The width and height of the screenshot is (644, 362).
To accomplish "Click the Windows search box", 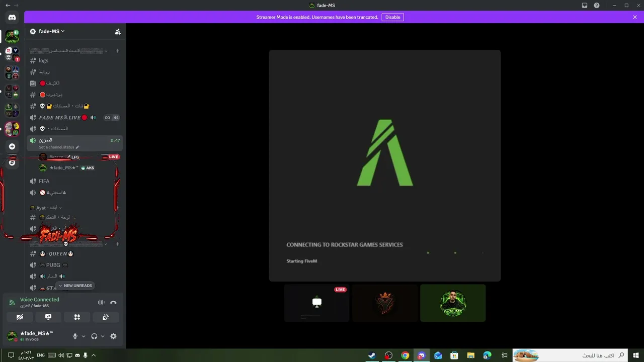I will coord(570,355).
